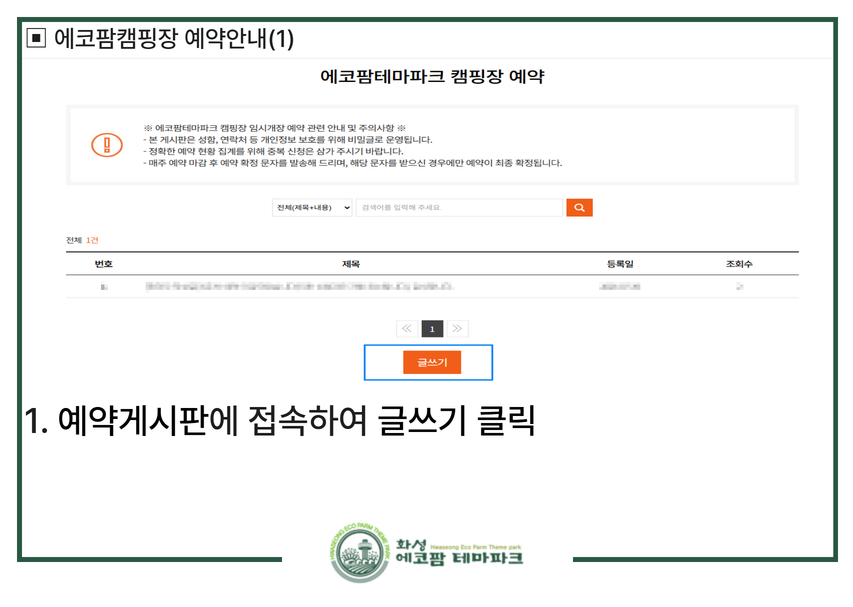
Task: Go to the next page with the double-right arrow
Action: click(457, 329)
